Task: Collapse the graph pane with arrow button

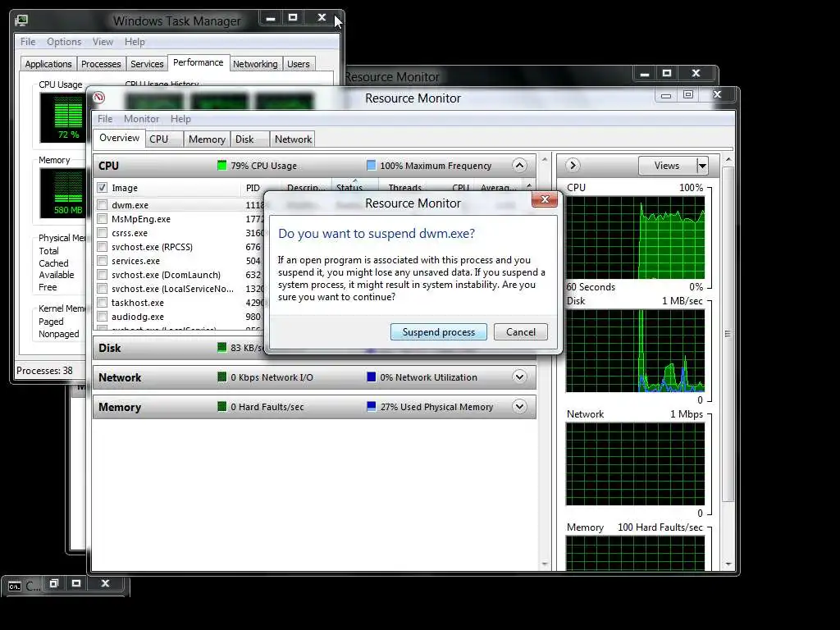Action: click(x=573, y=165)
